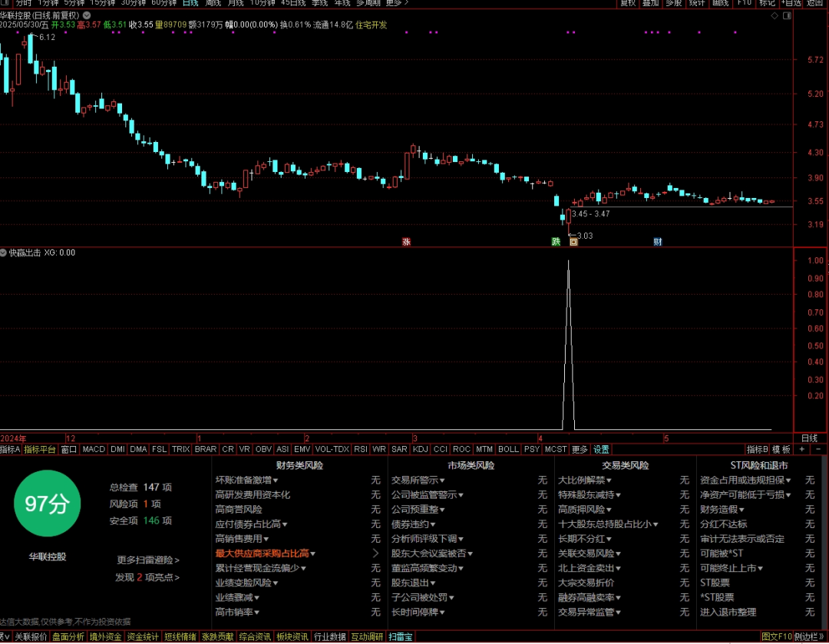Click the 日线 label beside time axis
The width and height of the screenshot is (829, 644).
coord(810,438)
